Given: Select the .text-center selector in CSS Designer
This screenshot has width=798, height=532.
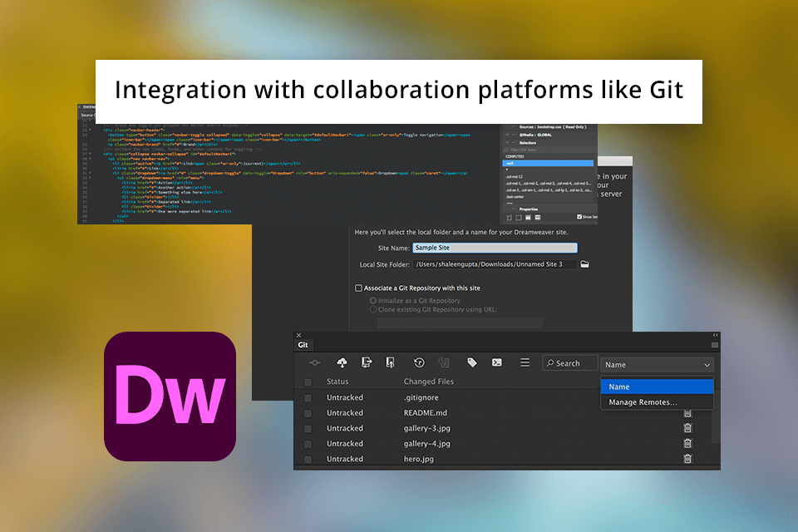Looking at the screenshot, I should pos(515,196).
